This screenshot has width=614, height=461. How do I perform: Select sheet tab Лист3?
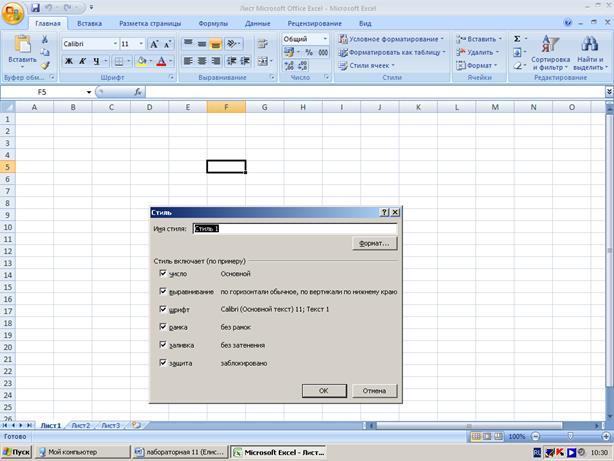[111, 425]
